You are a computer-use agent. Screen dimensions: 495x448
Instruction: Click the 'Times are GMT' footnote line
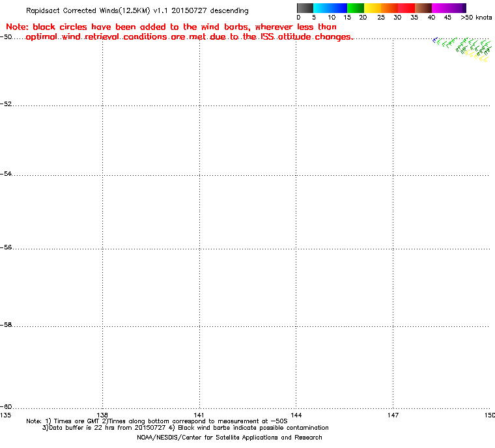tap(157, 421)
